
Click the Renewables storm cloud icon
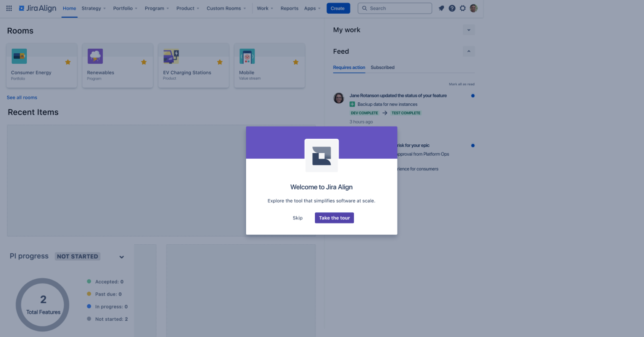tap(95, 56)
